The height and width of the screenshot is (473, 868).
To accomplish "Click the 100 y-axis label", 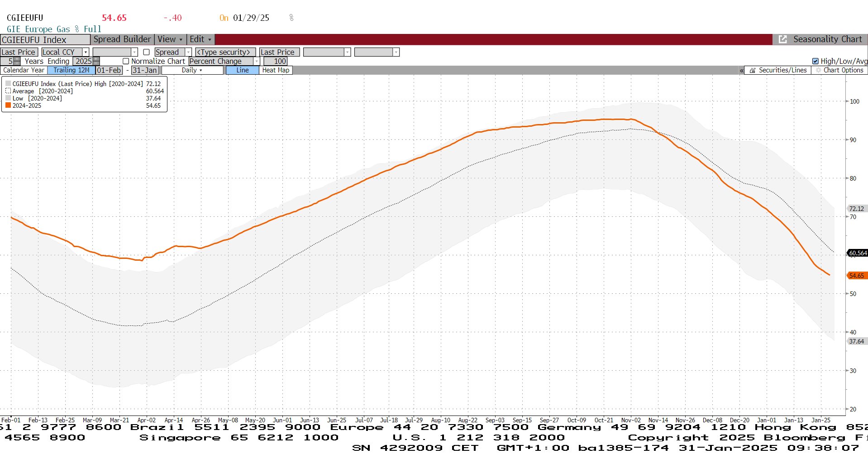I will (x=854, y=101).
